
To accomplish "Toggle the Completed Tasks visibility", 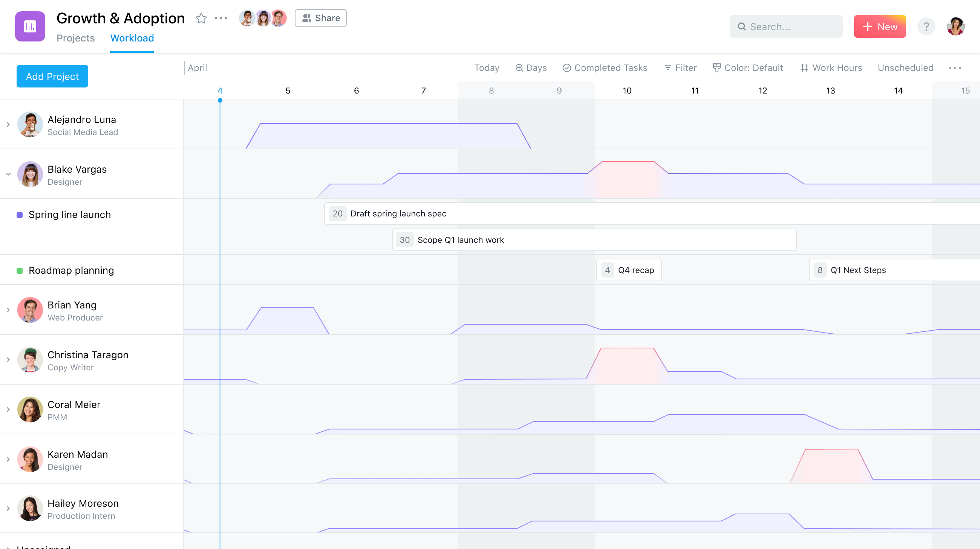I will 605,67.
